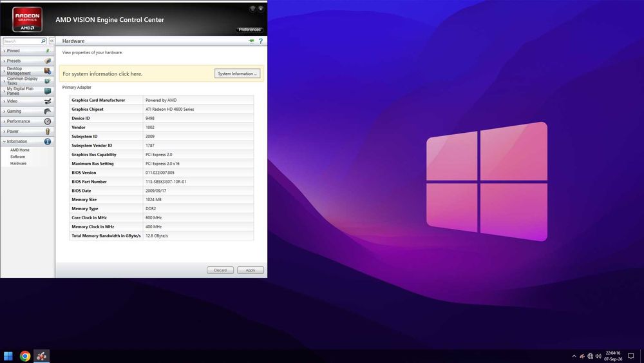Click the Video camera icon
644x363 pixels.
pyautogui.click(x=48, y=101)
